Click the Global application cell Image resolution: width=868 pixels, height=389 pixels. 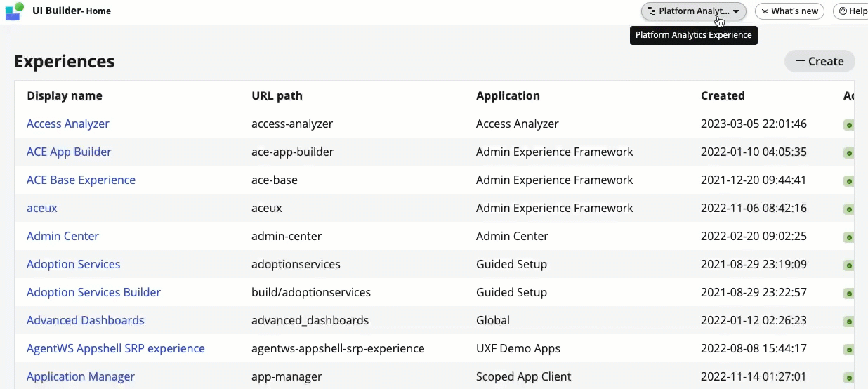point(493,320)
